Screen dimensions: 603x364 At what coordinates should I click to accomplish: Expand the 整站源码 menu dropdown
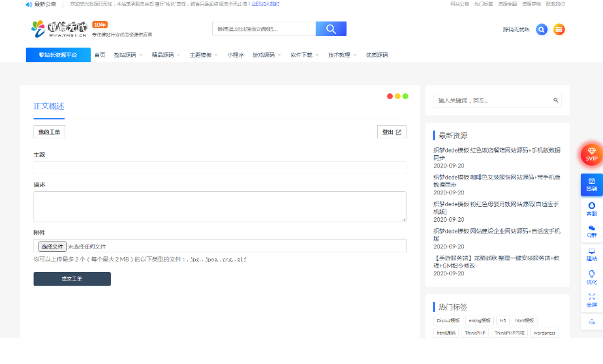click(x=128, y=55)
